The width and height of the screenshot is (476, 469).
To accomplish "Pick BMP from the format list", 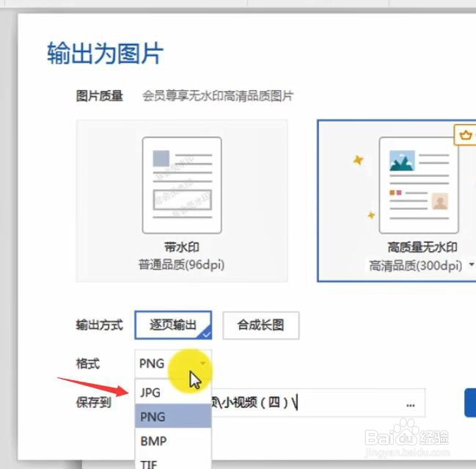I will coord(173,441).
